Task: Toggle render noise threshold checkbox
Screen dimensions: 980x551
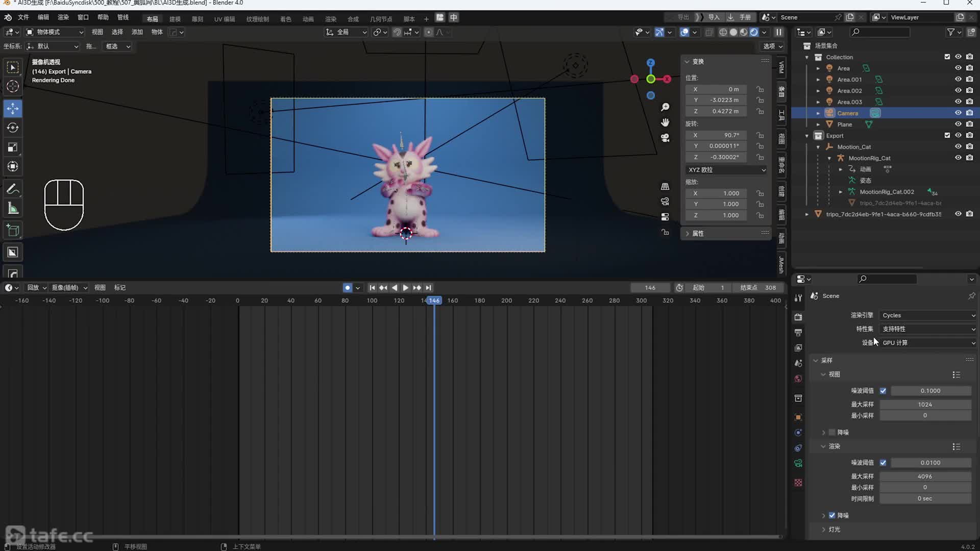Action: click(883, 463)
